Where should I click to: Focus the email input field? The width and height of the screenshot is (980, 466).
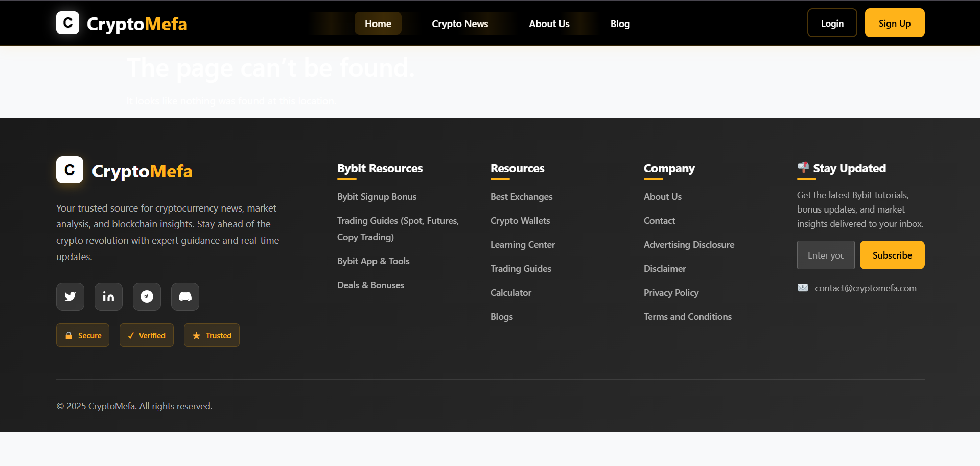[826, 255]
